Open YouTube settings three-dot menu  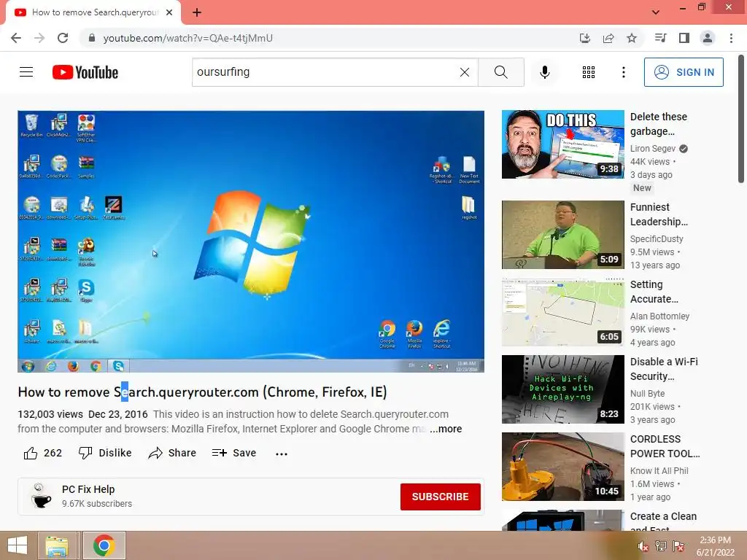624,72
